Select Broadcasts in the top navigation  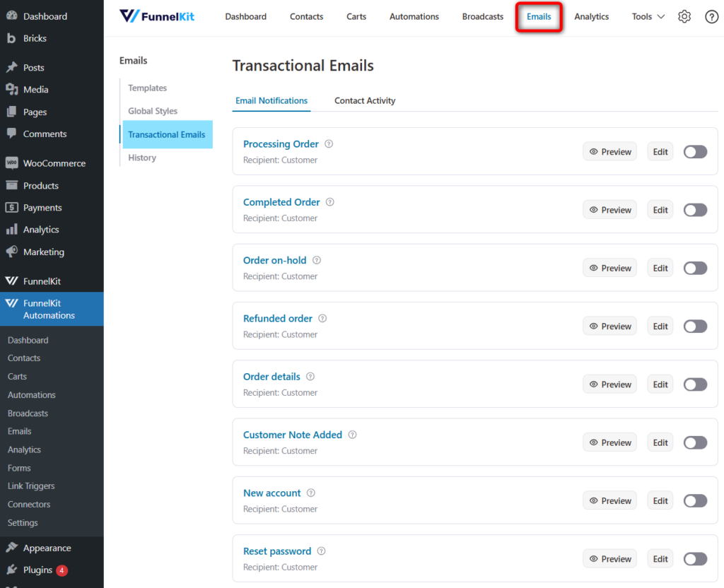(482, 16)
